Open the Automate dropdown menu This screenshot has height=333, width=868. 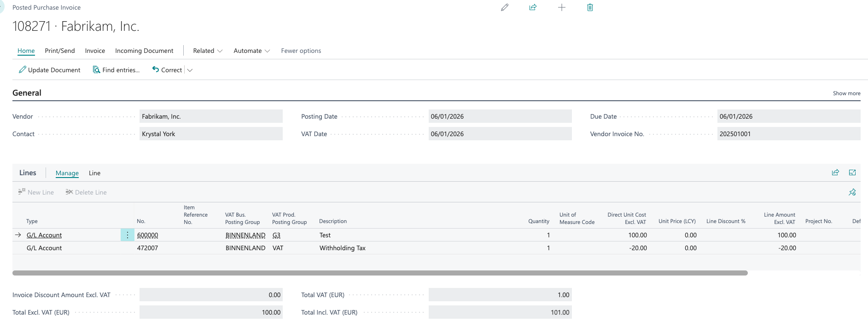[x=251, y=51]
